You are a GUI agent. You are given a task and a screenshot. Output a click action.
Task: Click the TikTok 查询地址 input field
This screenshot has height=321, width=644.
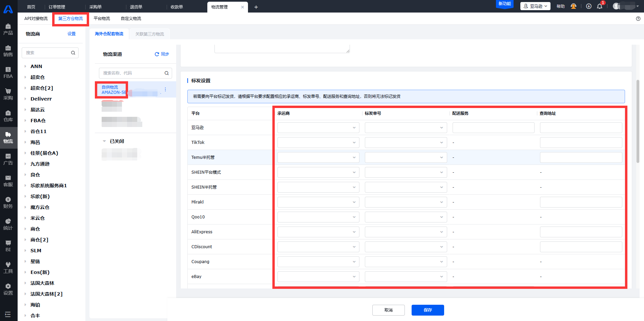[x=581, y=143]
